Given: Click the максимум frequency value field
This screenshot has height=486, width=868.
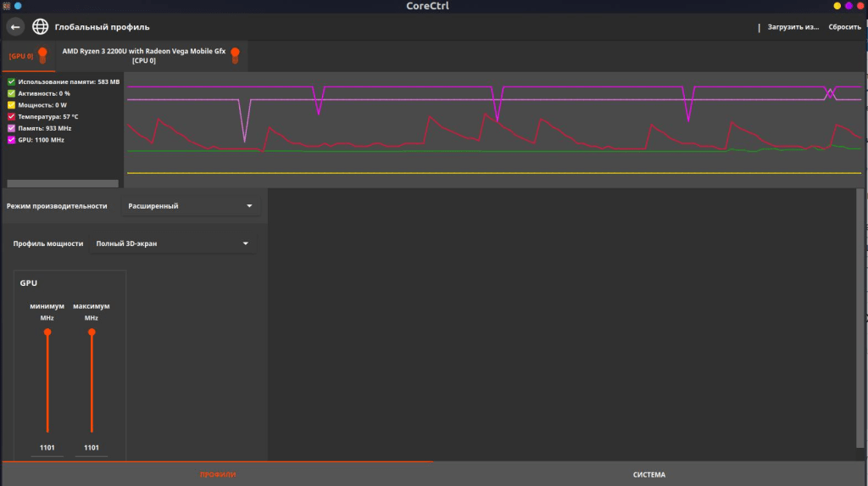Looking at the screenshot, I should (92, 448).
